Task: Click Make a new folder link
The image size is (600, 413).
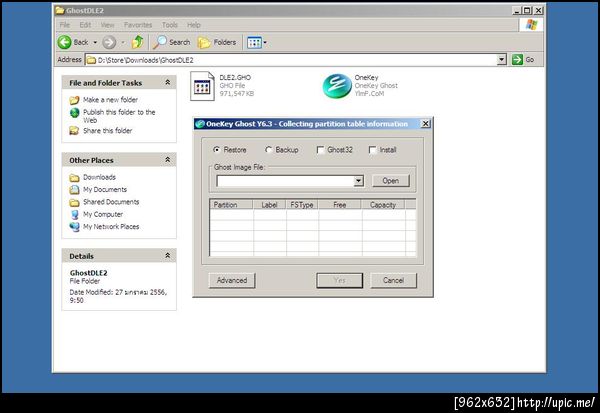Action: pos(111,100)
